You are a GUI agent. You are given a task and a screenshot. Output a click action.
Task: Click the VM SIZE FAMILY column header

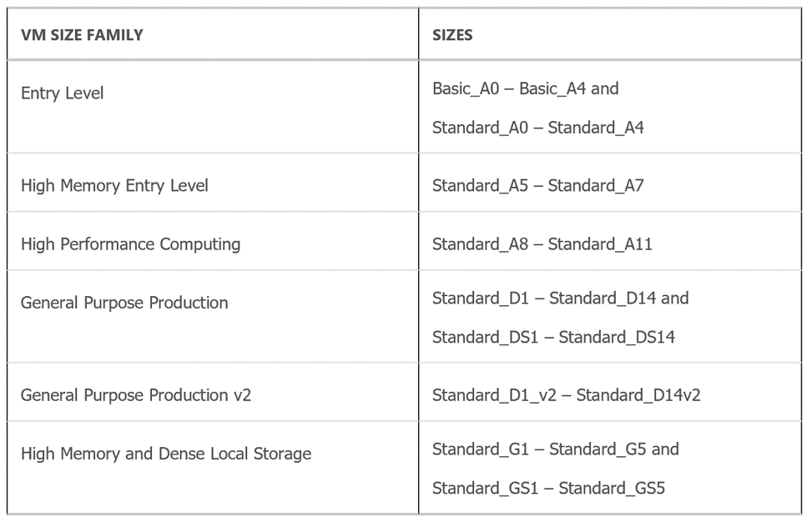pyautogui.click(x=82, y=35)
